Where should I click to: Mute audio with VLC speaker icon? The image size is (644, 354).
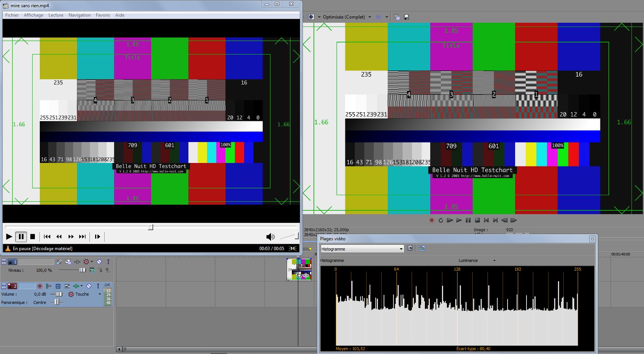point(270,237)
